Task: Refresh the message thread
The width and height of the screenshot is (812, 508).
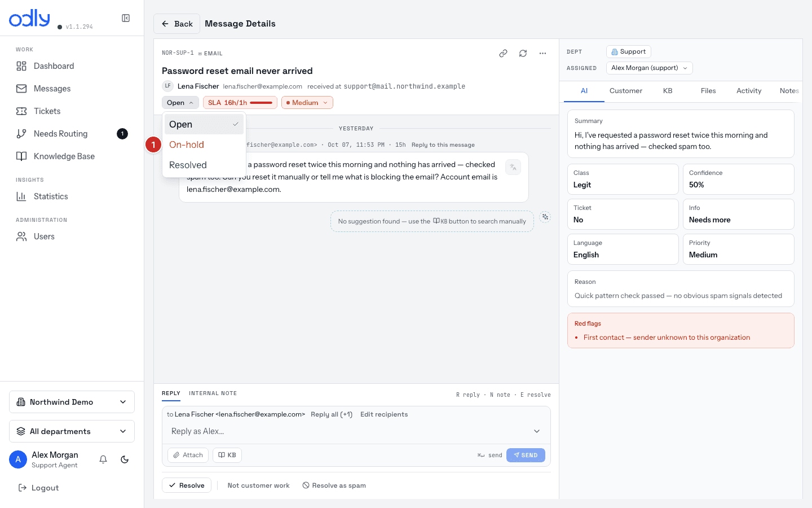Action: point(523,54)
